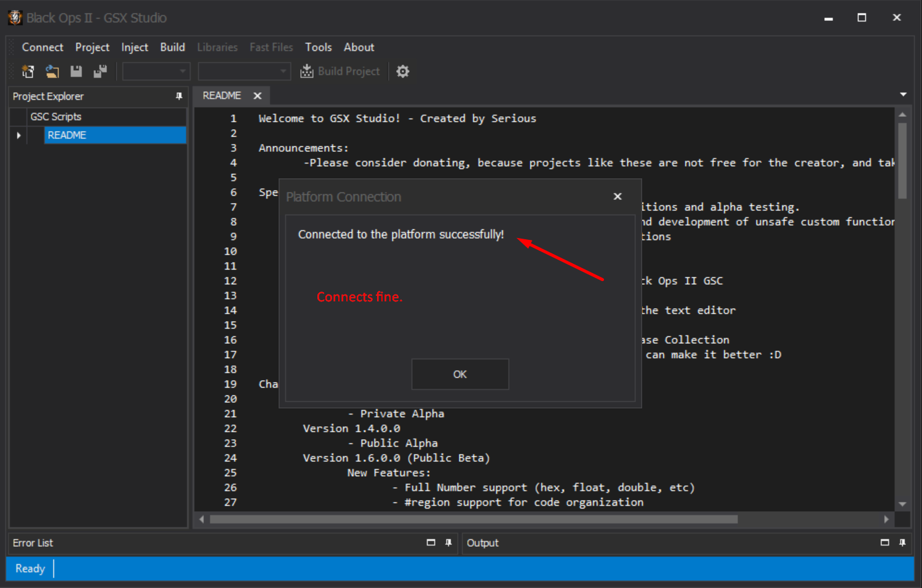Close the README editor tab
This screenshot has width=922, height=588.
click(258, 96)
